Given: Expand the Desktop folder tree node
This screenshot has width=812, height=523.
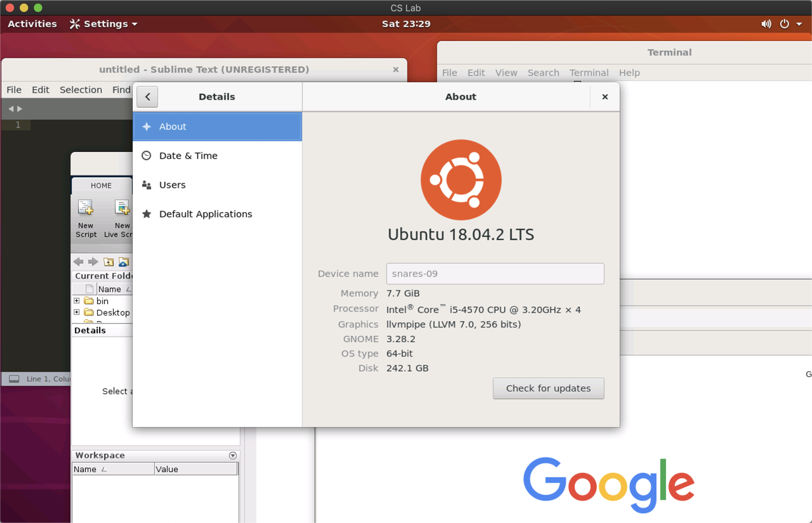Looking at the screenshot, I should coord(76,312).
